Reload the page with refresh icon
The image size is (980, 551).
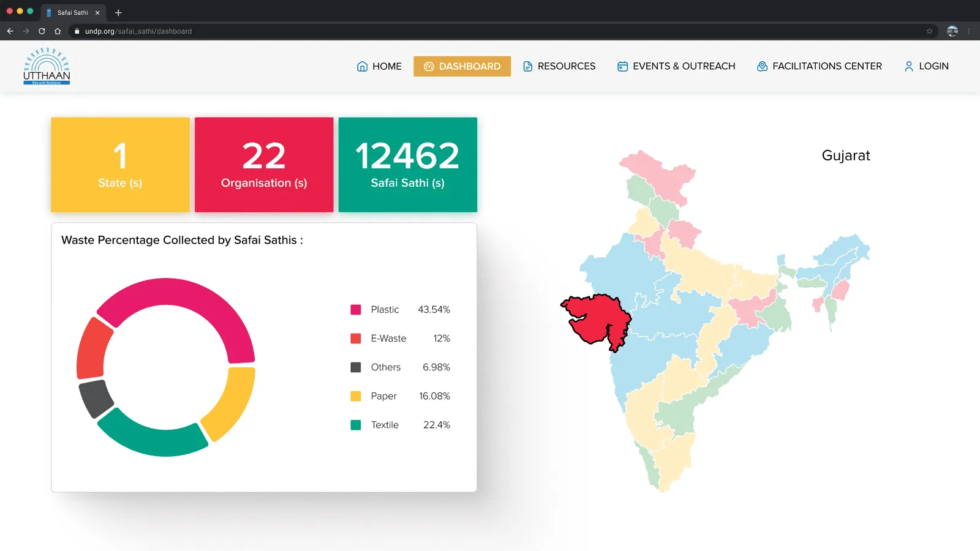[x=42, y=31]
